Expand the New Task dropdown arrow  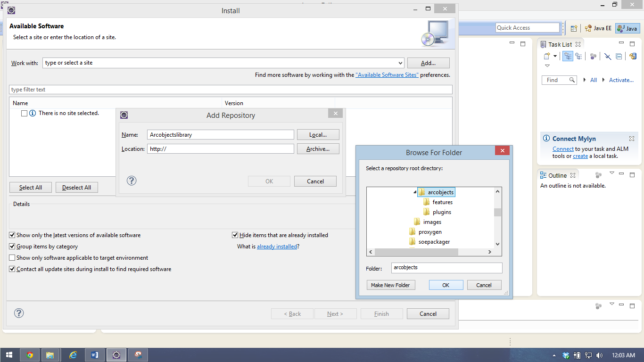click(x=555, y=56)
